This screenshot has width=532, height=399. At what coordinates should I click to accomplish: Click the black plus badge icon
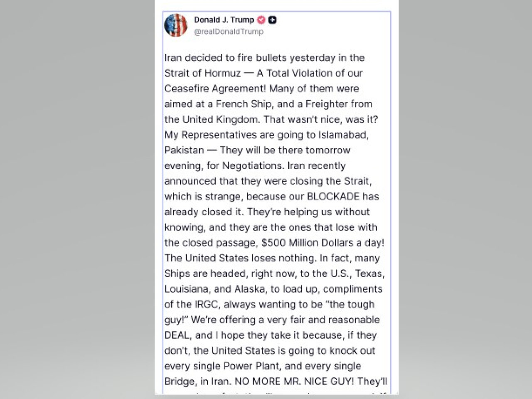[x=272, y=20]
